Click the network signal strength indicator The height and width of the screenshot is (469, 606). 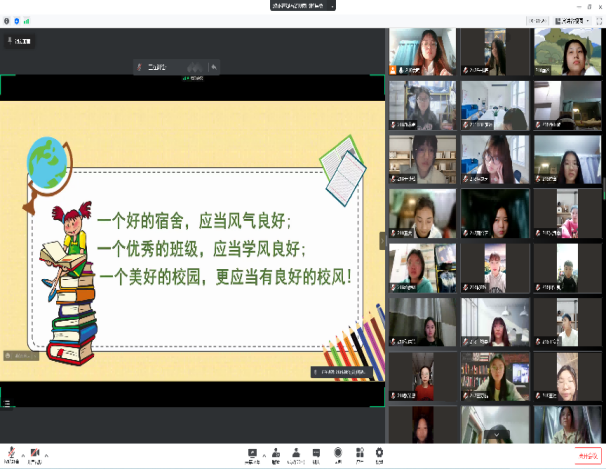pos(25,19)
